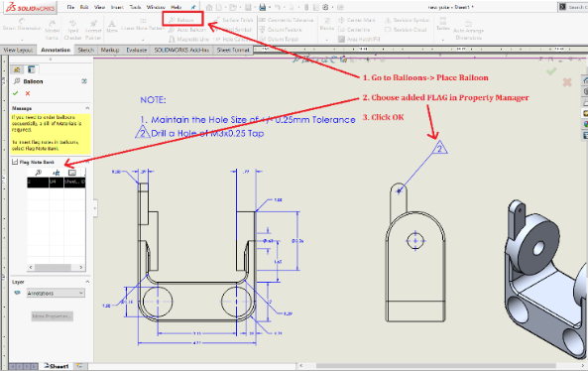Save the drawing via the save icon
This screenshot has height=371, width=588.
[248, 7]
